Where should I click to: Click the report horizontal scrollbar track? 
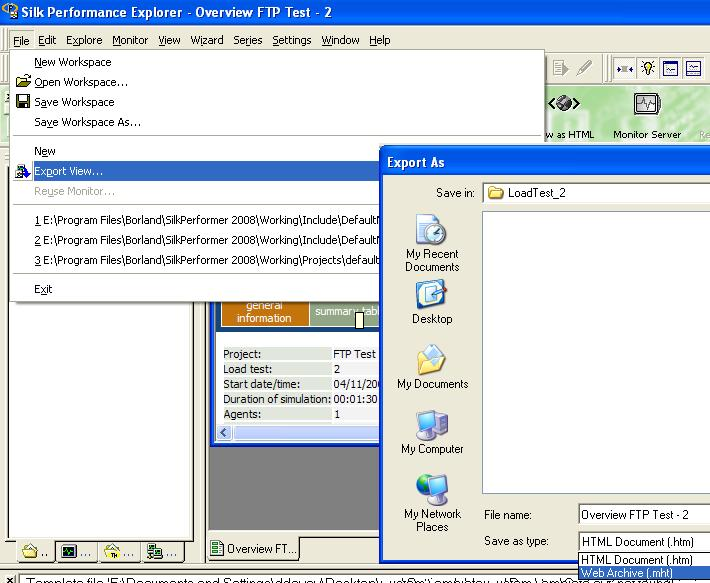click(x=306, y=432)
